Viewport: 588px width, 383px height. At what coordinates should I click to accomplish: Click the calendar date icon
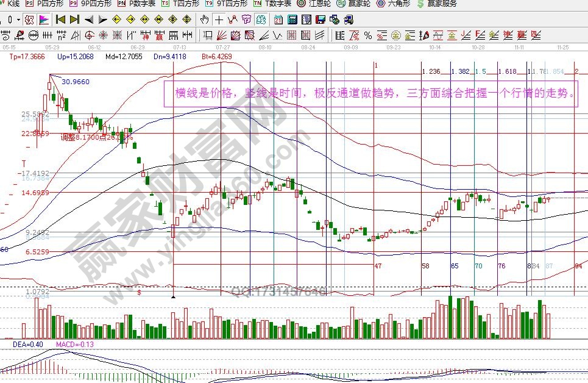click(x=278, y=20)
